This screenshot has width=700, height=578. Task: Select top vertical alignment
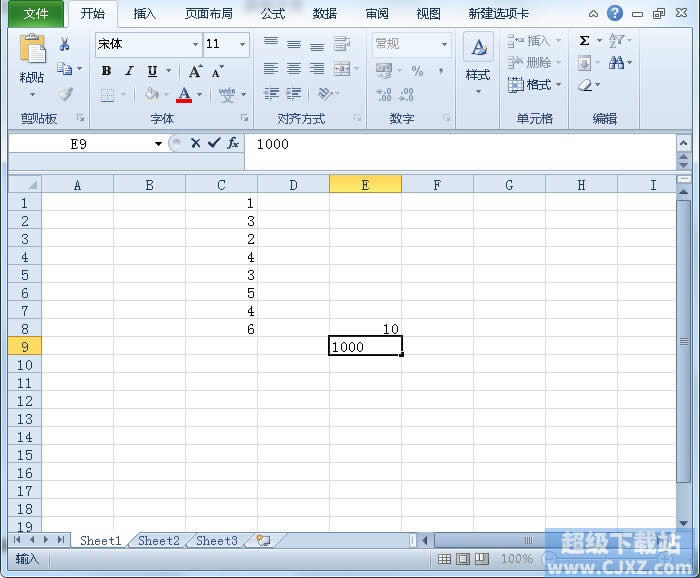point(271,42)
